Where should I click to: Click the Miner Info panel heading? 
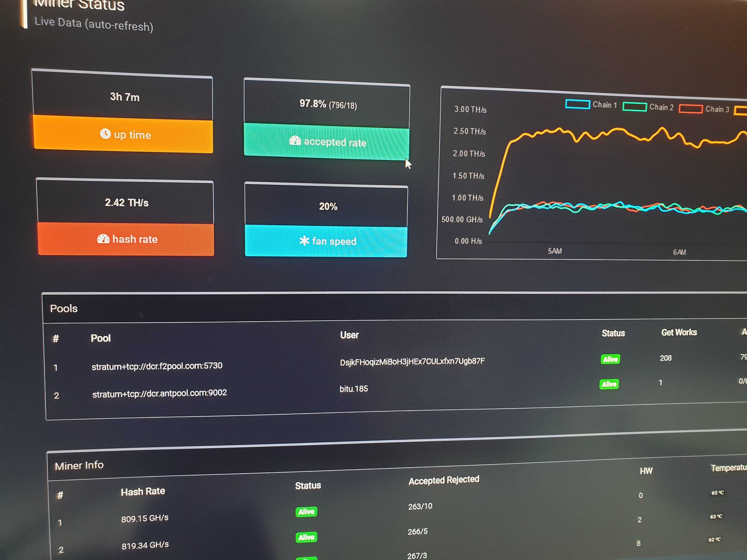(79, 466)
